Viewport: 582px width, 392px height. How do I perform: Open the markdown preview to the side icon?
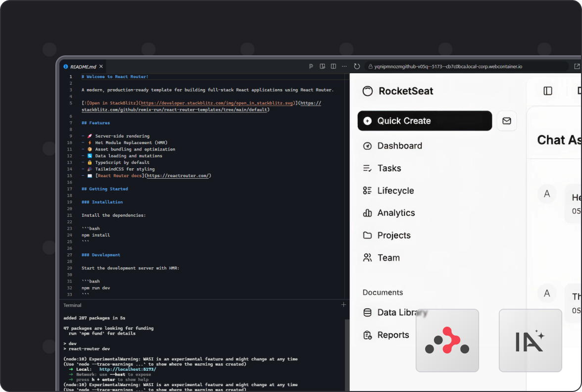coord(322,66)
